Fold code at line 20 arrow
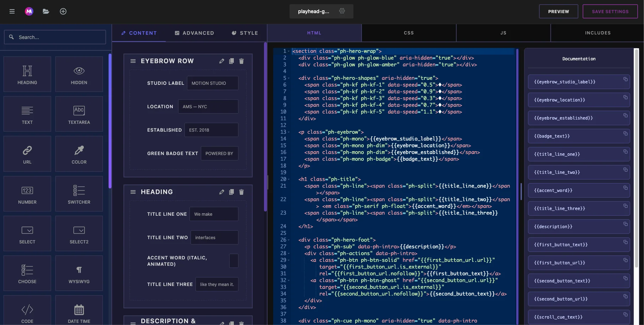Screen dimensions: 644x325 click(x=288, y=180)
